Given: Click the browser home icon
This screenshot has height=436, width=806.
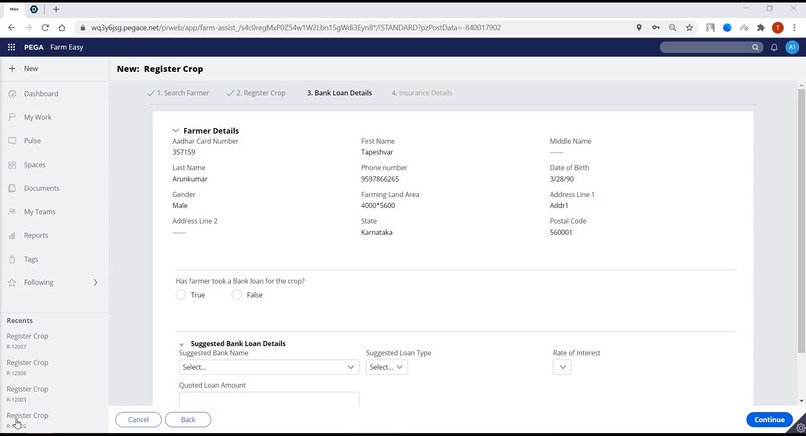Looking at the screenshot, I should coord(62,28).
